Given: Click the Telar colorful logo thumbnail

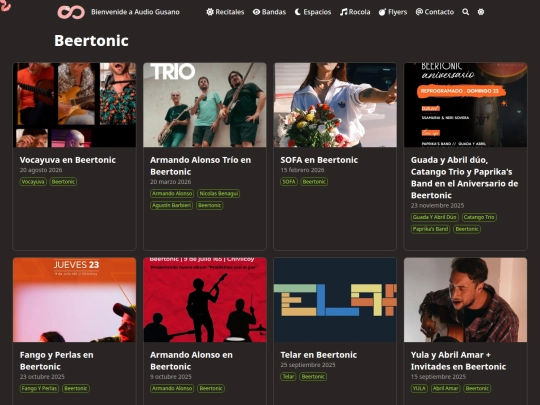Looking at the screenshot, I should (335, 300).
